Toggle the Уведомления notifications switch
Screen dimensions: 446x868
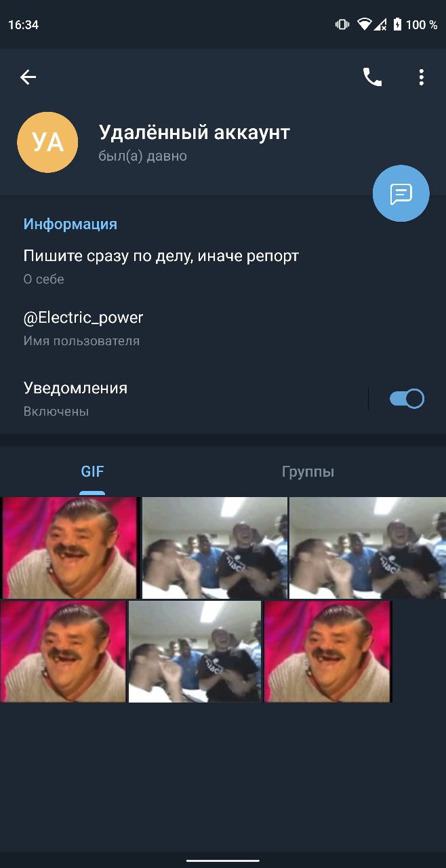pyautogui.click(x=407, y=399)
